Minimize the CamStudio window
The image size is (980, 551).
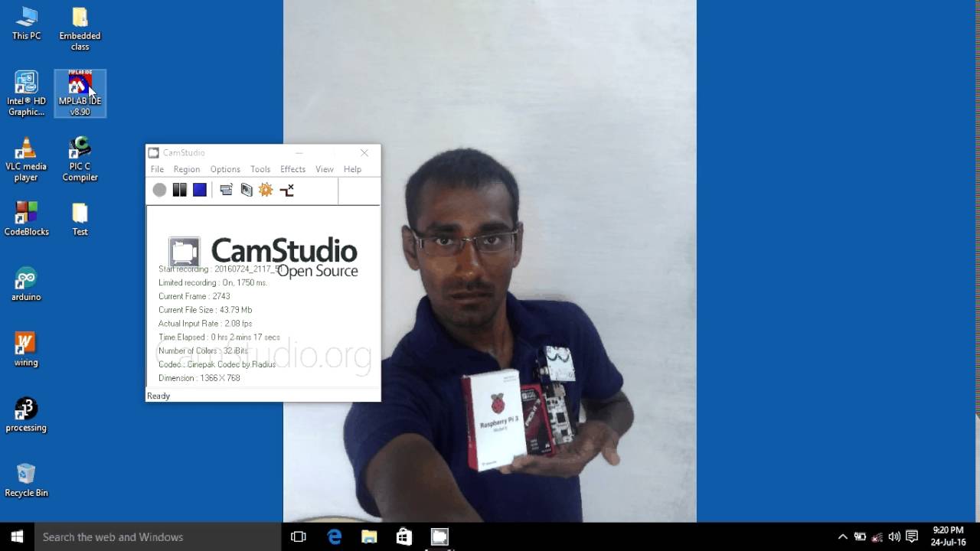click(x=299, y=153)
